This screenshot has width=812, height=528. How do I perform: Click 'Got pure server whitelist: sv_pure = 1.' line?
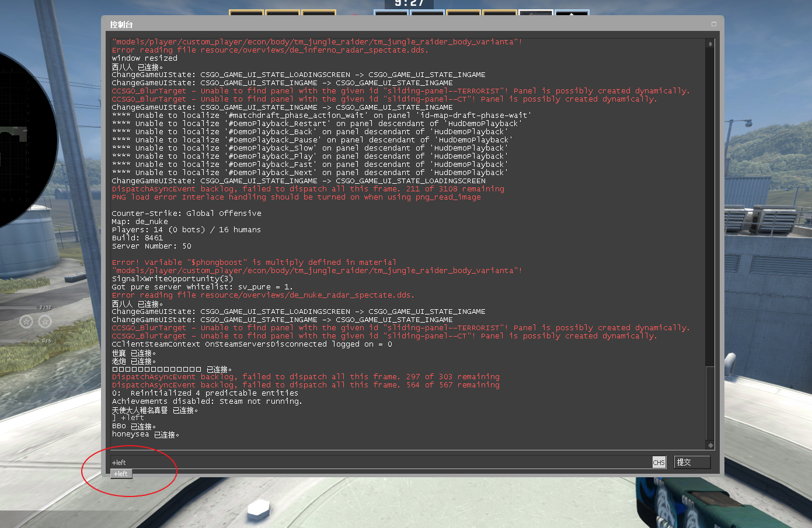click(203, 287)
